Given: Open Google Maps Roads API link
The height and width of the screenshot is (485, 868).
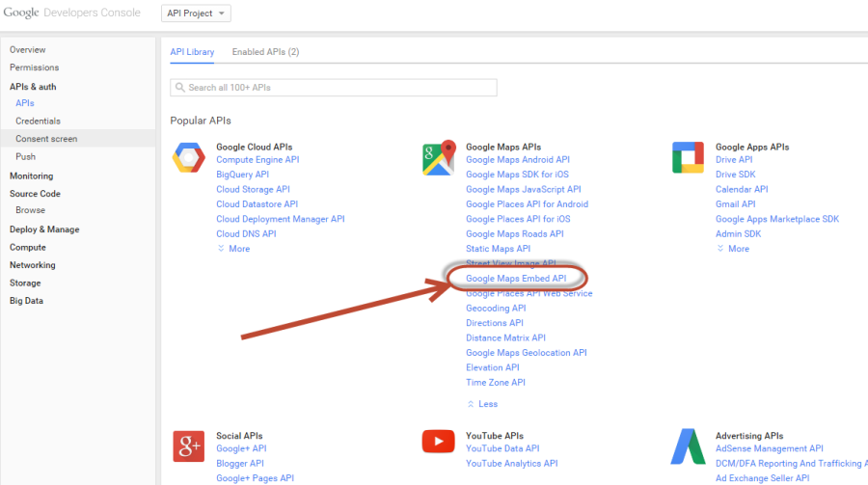Looking at the screenshot, I should (x=515, y=234).
